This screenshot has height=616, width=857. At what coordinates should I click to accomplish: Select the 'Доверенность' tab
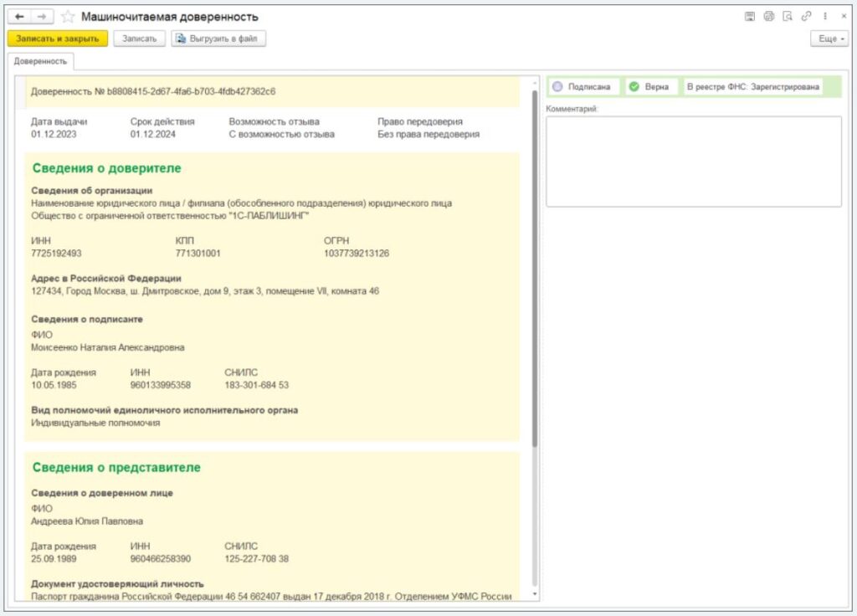click(x=40, y=61)
